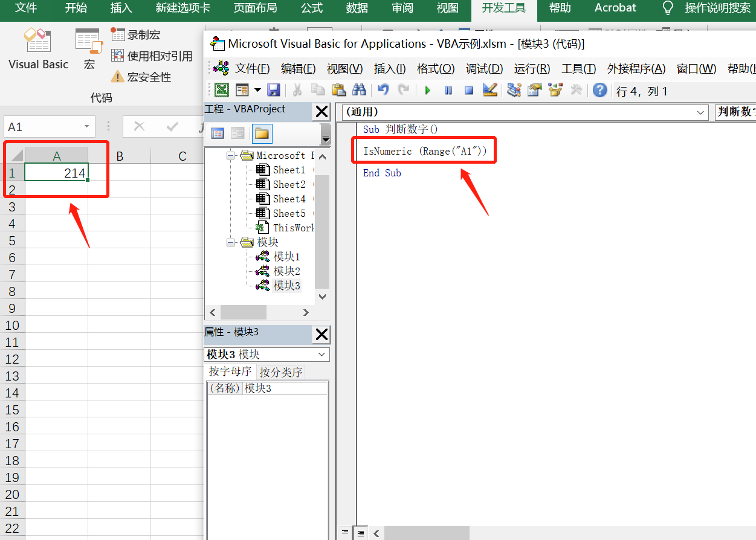Viewport: 756px width, 540px height.
Task: Open Find dialog using binoculars icon
Action: (x=359, y=89)
